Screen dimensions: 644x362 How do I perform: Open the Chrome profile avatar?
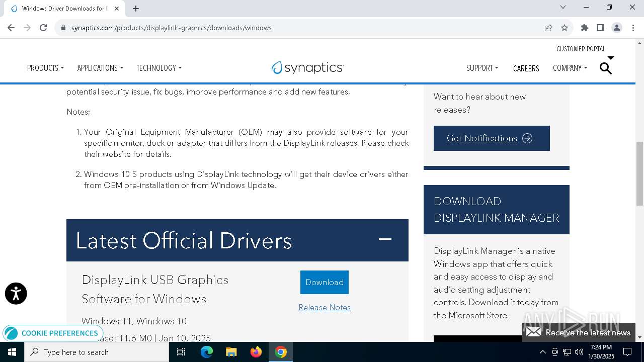[x=617, y=28]
